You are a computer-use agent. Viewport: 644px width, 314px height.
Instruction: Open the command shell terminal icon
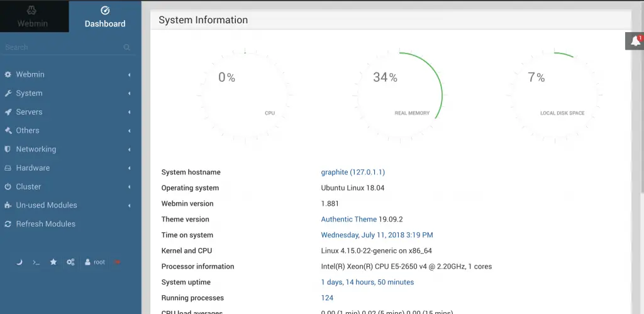(x=36, y=262)
